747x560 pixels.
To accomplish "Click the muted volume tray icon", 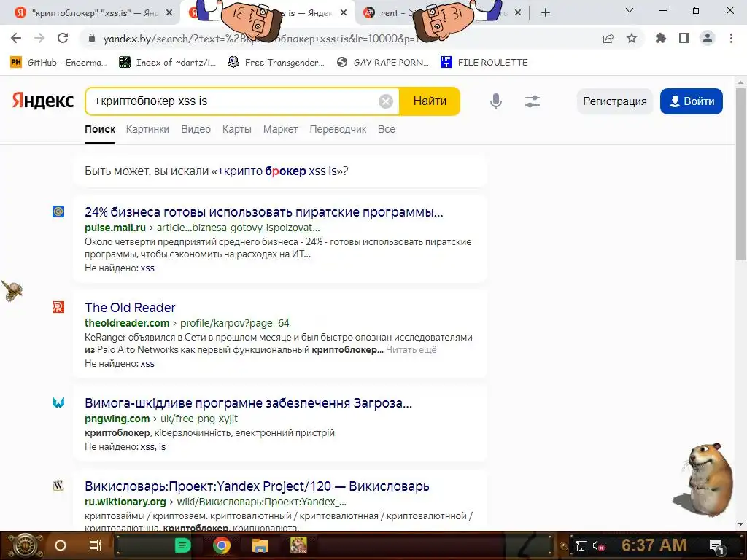I will pos(598,545).
